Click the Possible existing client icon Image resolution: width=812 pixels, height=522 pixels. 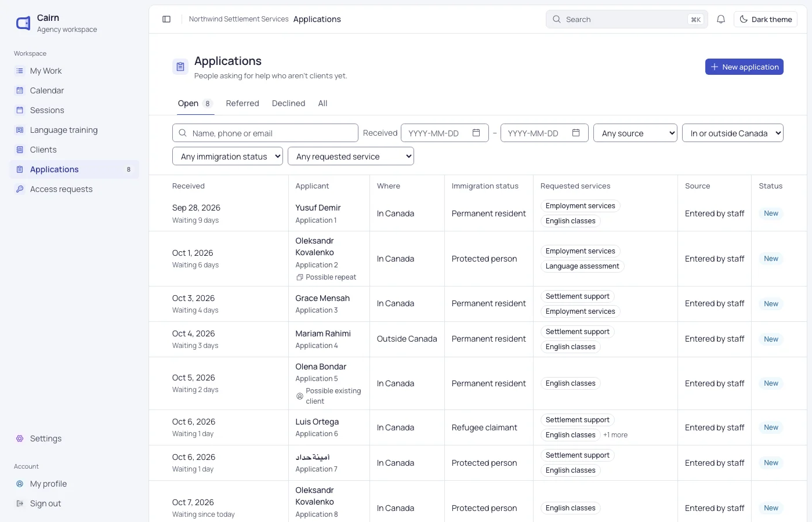coord(300,396)
